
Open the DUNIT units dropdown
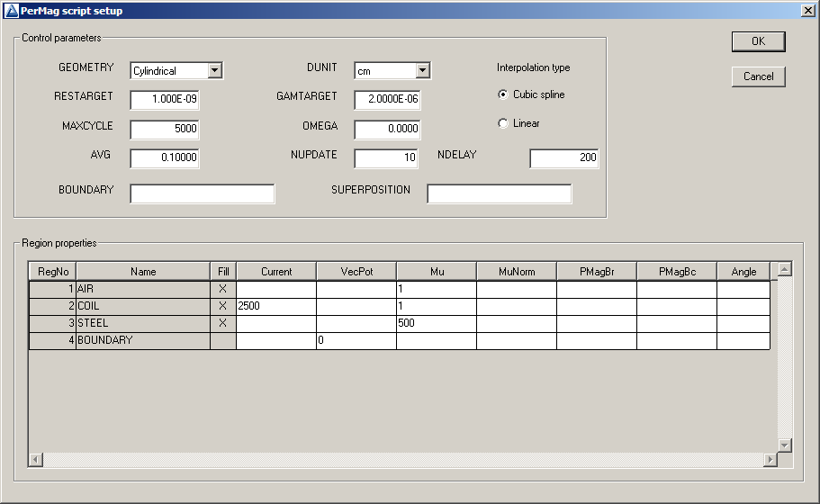(x=422, y=71)
